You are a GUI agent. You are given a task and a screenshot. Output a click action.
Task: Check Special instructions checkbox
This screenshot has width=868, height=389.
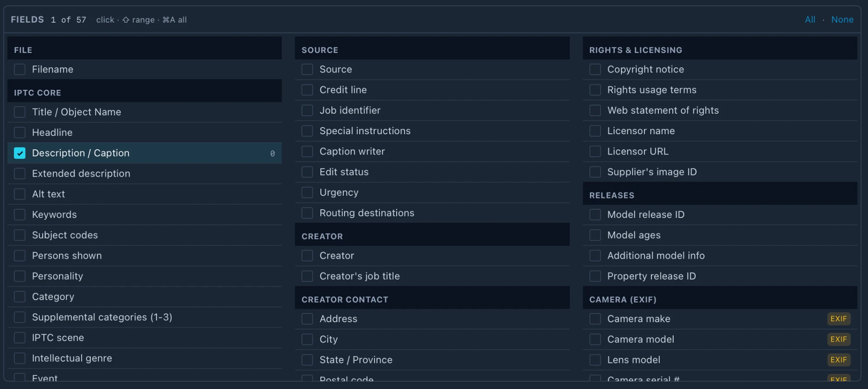pos(307,131)
